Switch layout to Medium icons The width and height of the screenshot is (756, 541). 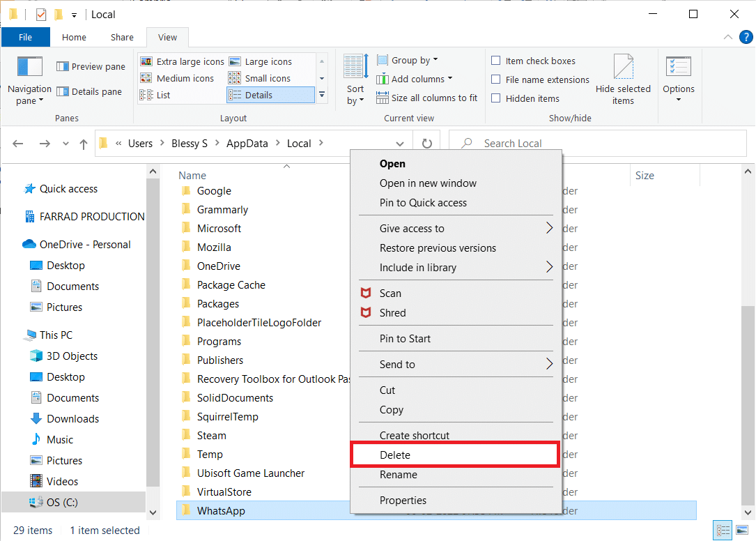(x=177, y=78)
